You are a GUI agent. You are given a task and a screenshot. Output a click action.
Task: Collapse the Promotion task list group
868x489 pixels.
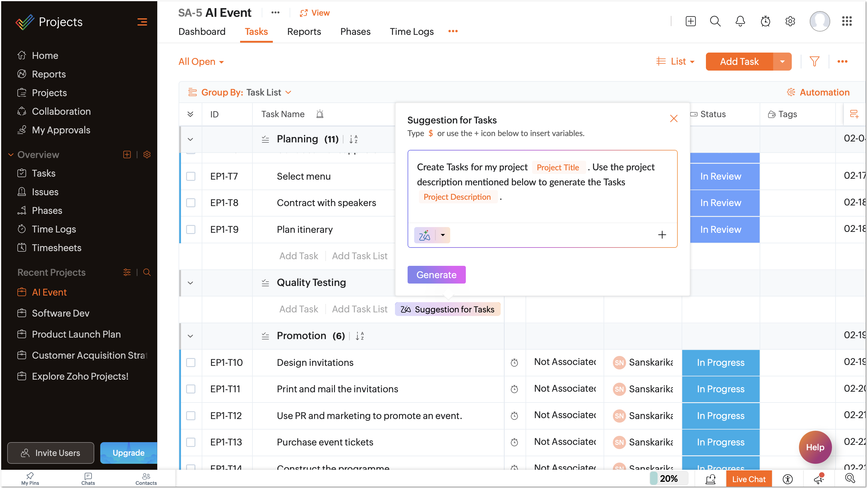pos(190,336)
